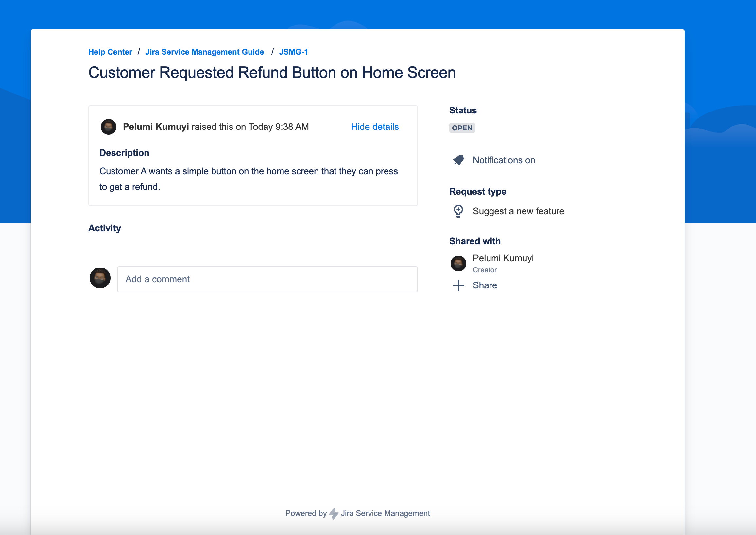Click the OPEN status lozenge
Viewport: 756px width, 535px height.
coord(462,128)
